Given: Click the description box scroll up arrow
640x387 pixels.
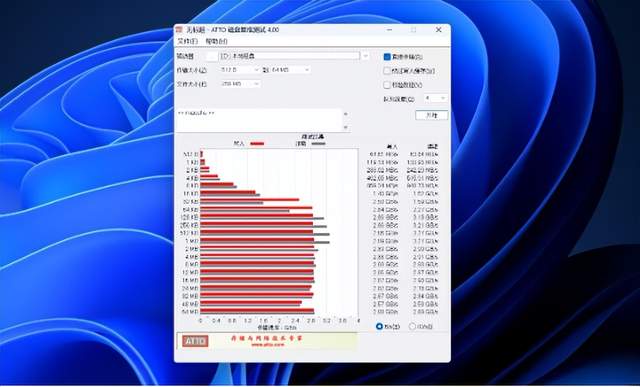Looking at the screenshot, I should [x=346, y=114].
